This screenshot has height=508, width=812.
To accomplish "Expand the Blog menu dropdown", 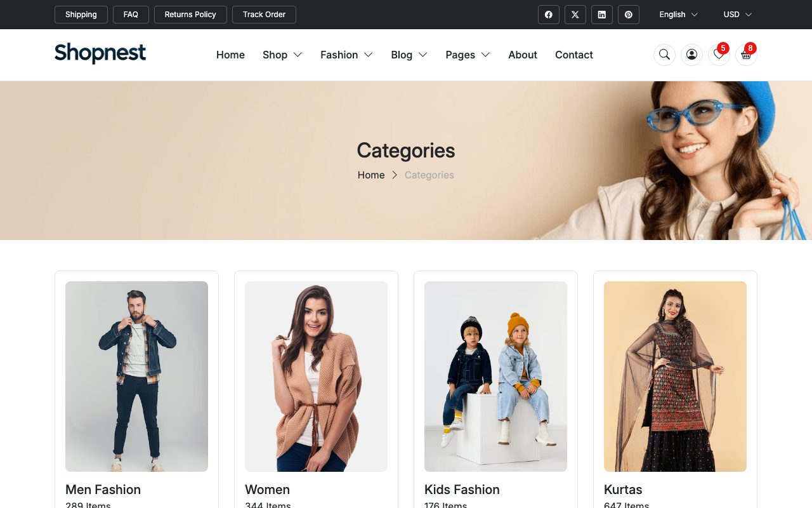I will tap(409, 55).
